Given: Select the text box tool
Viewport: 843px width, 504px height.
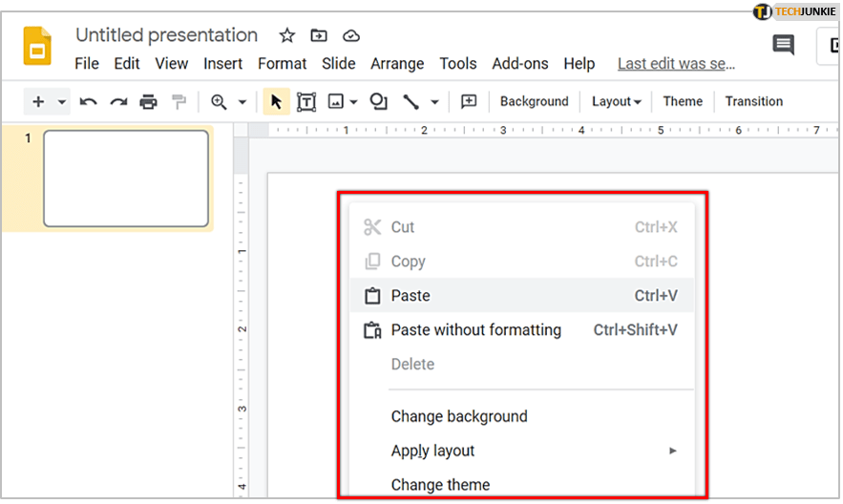Looking at the screenshot, I should coord(306,102).
